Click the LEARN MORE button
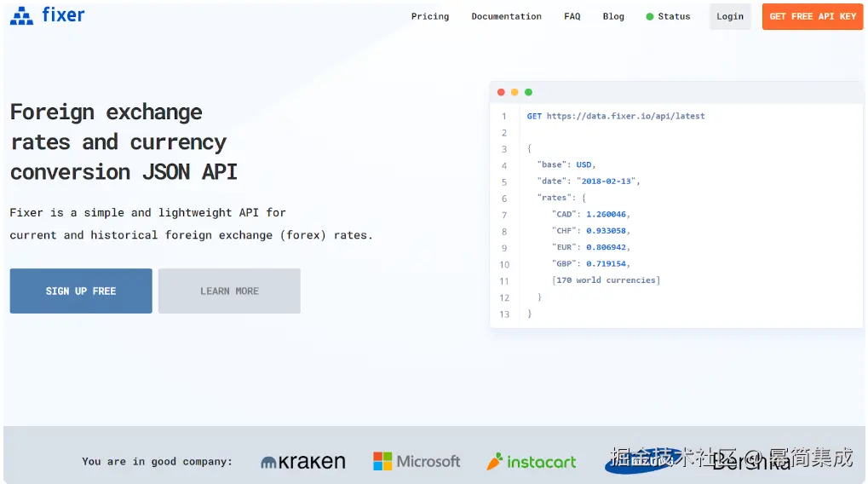The width and height of the screenshot is (868, 484). [229, 291]
